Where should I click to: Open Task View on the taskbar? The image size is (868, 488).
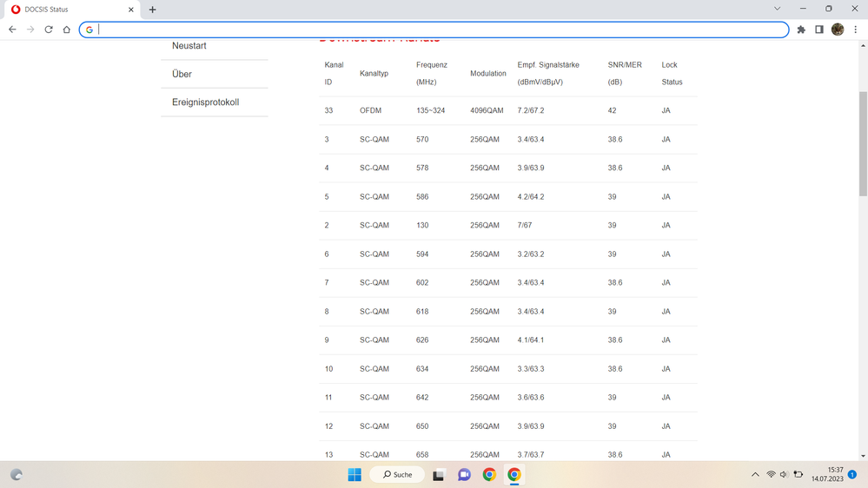pyautogui.click(x=439, y=474)
